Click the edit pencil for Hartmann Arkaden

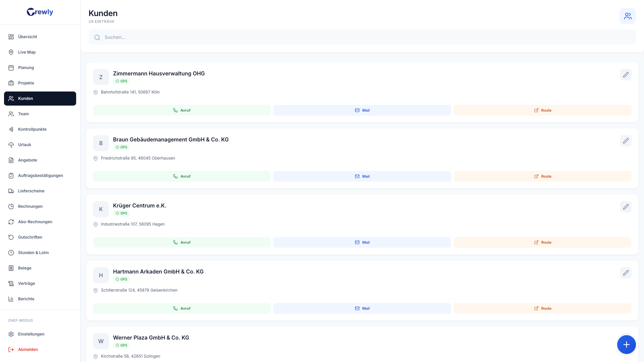626,273
